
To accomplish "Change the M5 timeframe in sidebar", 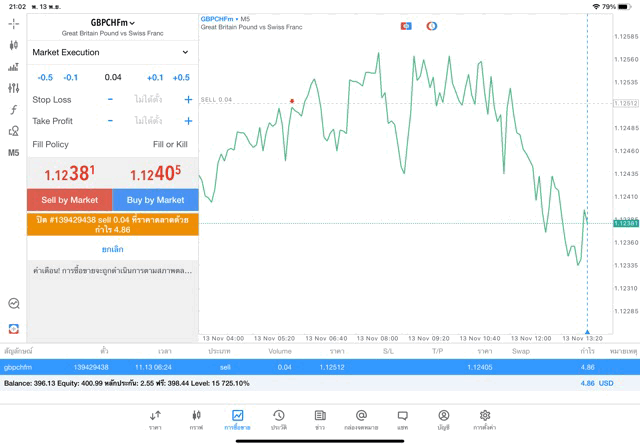I will point(13,153).
